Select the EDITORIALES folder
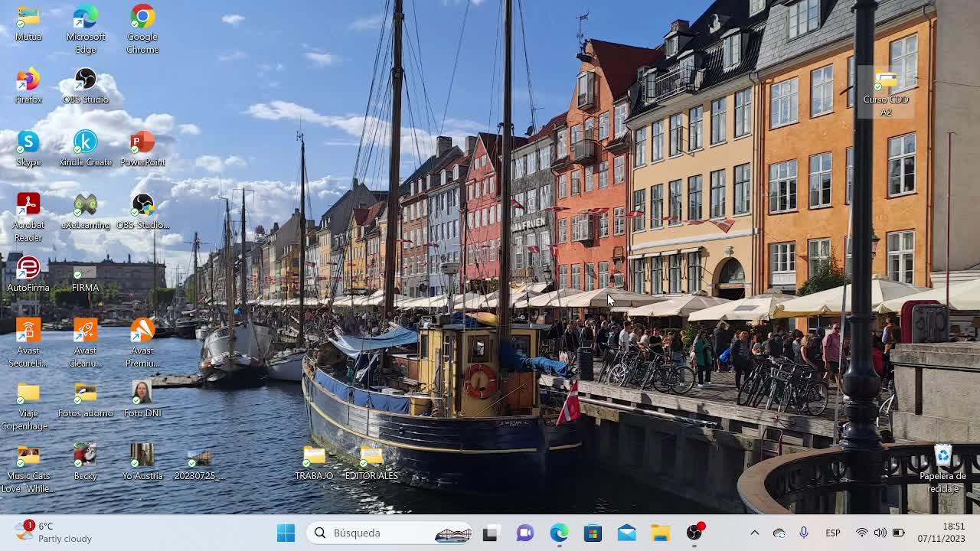980x551 pixels. pyautogui.click(x=371, y=458)
